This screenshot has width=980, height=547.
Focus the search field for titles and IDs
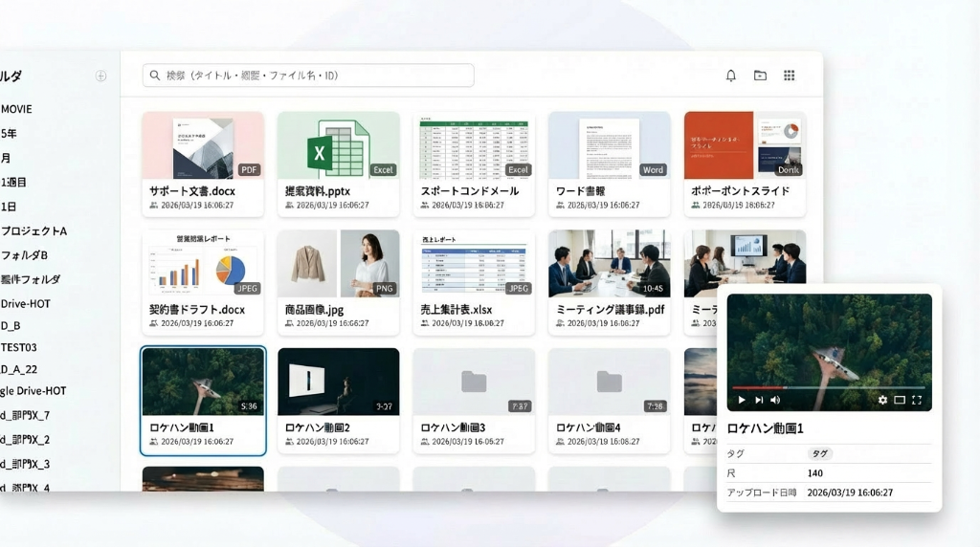[308, 76]
